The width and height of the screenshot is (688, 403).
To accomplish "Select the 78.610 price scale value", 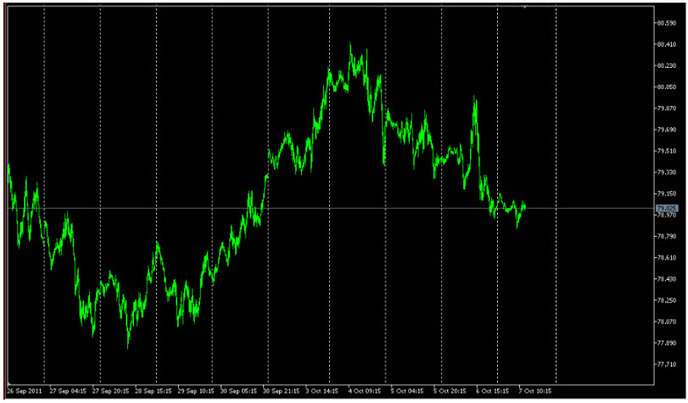I will (666, 258).
